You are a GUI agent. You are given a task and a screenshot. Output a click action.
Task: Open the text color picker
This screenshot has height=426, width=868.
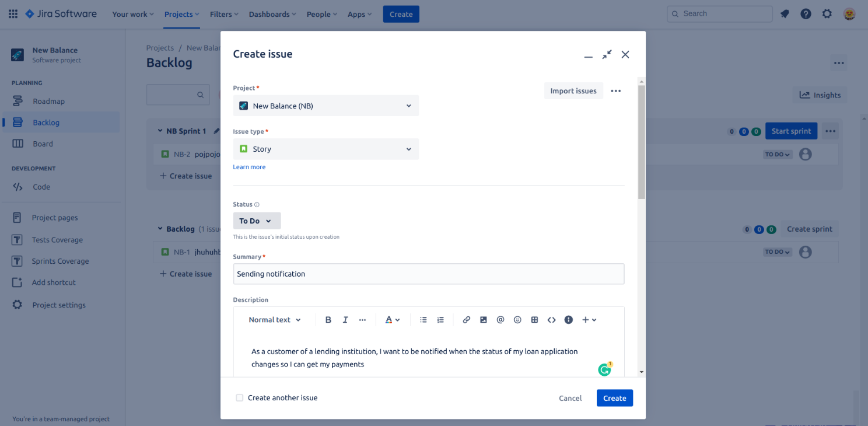tap(393, 319)
